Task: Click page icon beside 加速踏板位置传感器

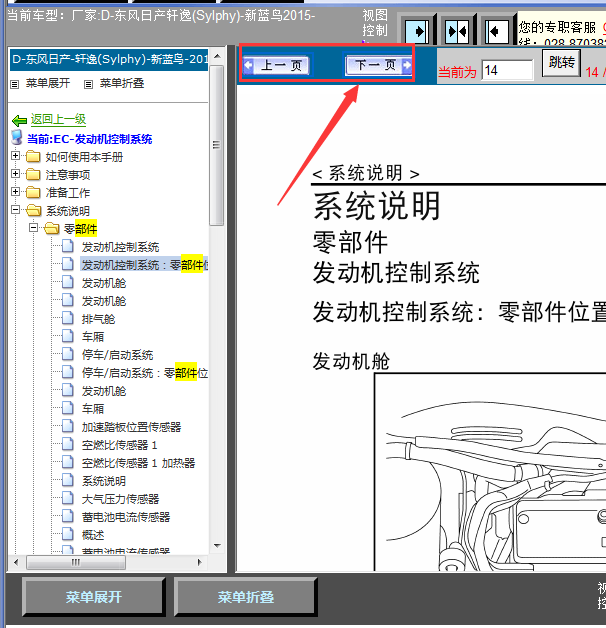Action: tap(68, 426)
